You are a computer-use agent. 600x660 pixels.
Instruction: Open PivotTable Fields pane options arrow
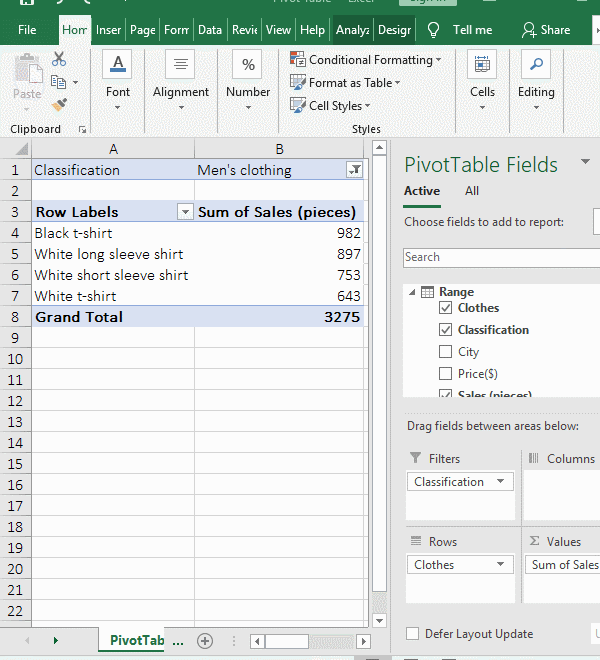(x=585, y=162)
